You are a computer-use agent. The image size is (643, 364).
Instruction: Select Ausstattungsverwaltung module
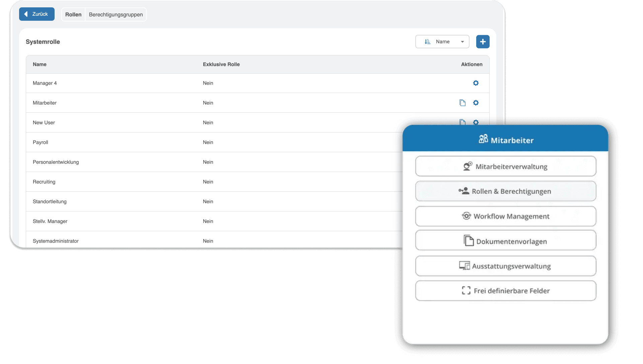505,266
